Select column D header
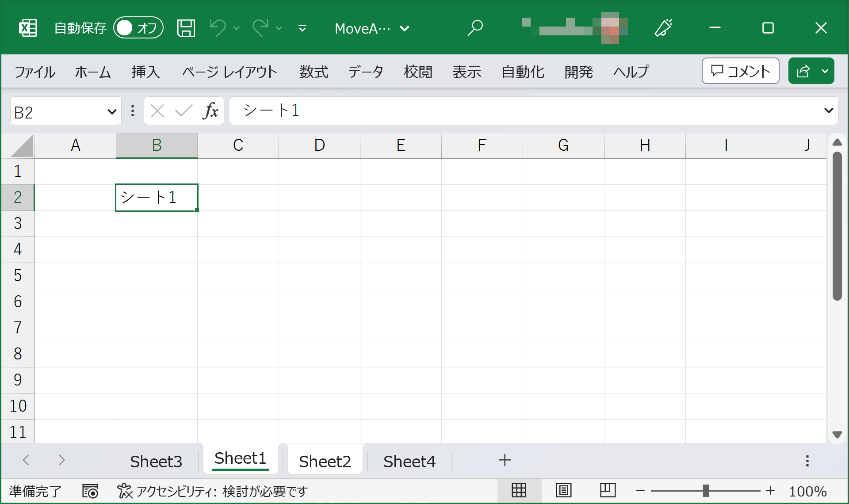 [x=320, y=145]
